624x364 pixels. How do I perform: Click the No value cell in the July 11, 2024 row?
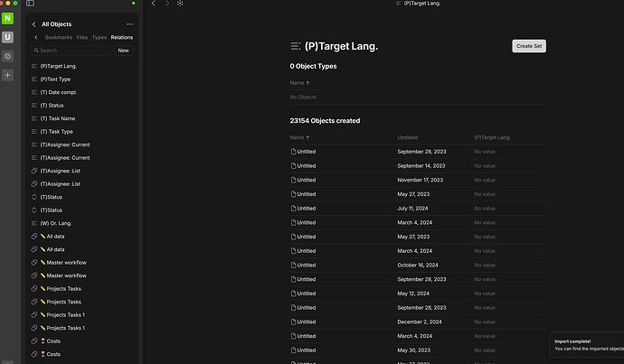485,209
